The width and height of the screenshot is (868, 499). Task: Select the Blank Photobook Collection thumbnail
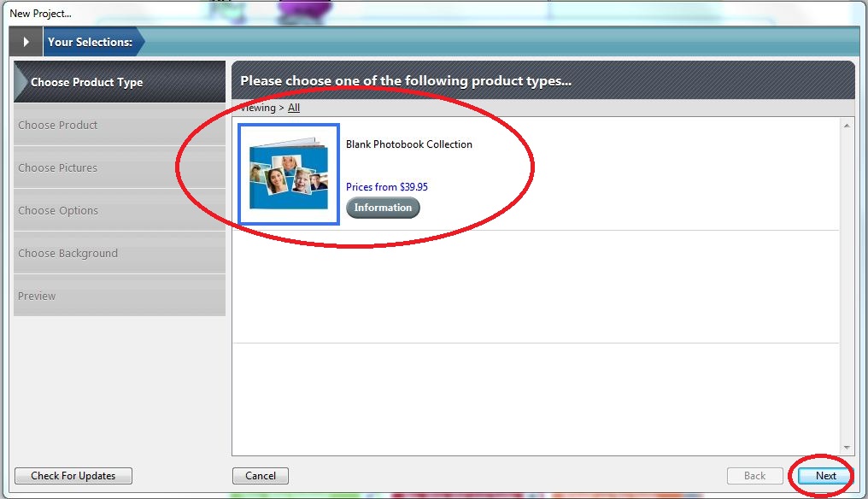tap(289, 174)
